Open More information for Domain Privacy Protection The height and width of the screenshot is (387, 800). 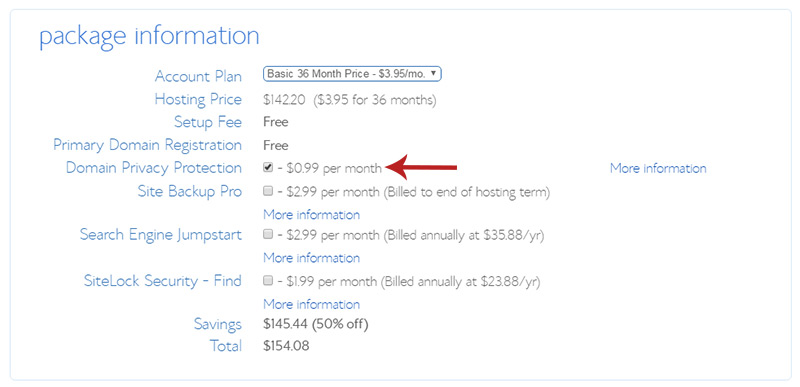tap(658, 168)
